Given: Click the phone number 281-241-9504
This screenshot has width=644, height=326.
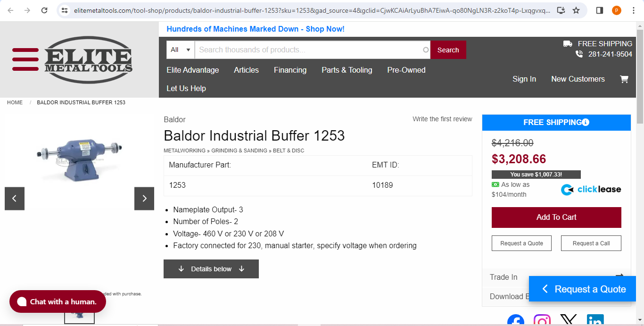Looking at the screenshot, I should [x=610, y=54].
